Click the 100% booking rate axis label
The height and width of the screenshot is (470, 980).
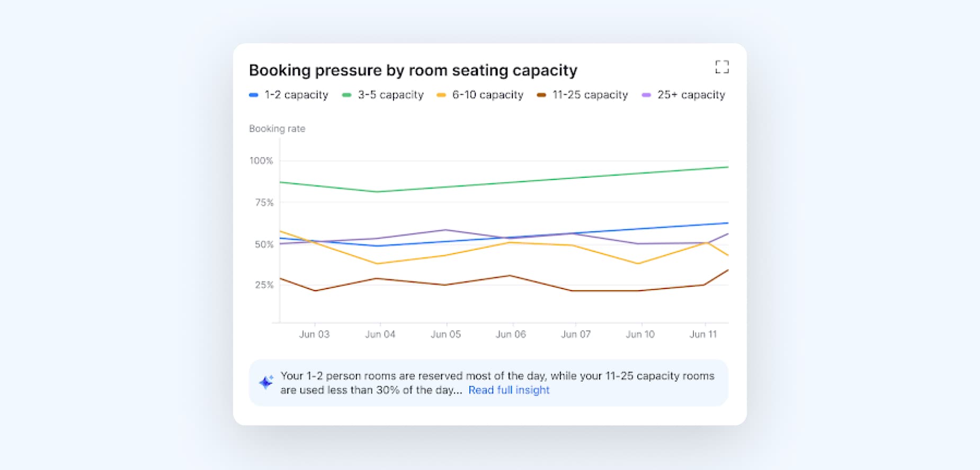(261, 161)
